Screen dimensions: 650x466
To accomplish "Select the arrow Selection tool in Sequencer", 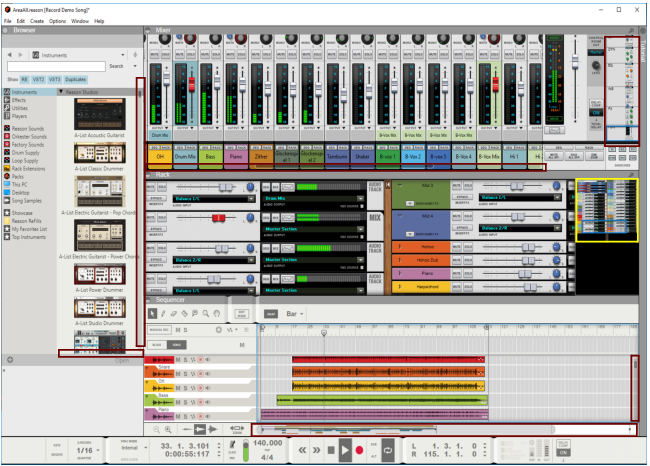I will [152, 314].
